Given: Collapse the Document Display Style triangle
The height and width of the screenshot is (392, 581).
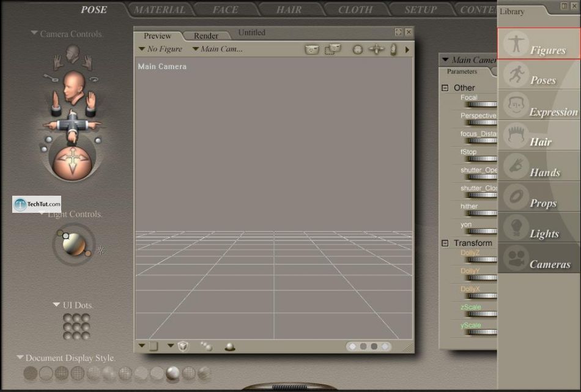Looking at the screenshot, I should coord(20,357).
